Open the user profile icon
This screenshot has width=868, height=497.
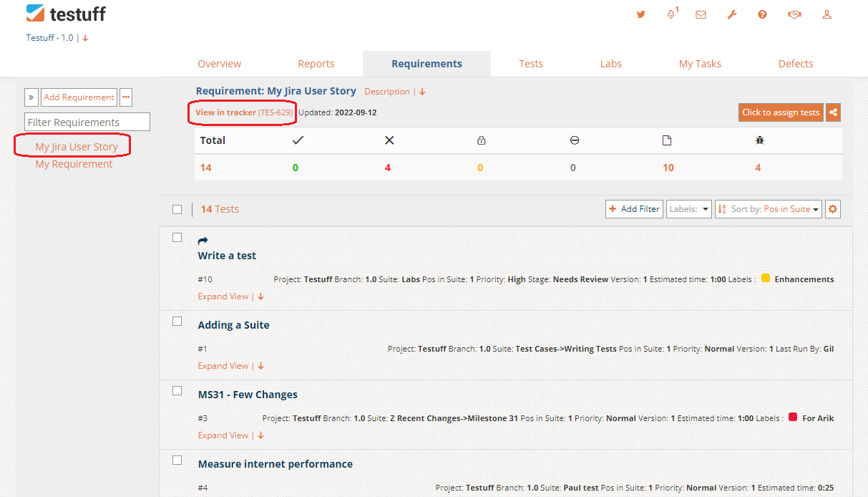coord(826,14)
